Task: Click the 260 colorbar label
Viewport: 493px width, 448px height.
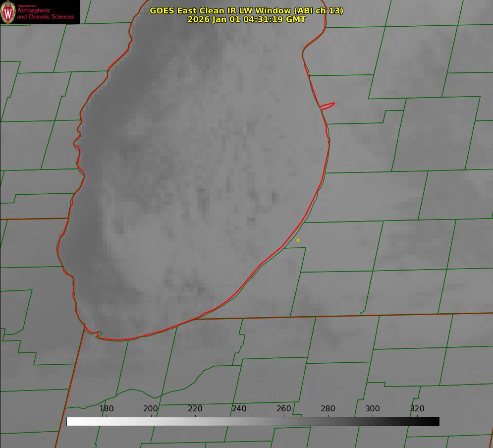Action: tap(283, 408)
